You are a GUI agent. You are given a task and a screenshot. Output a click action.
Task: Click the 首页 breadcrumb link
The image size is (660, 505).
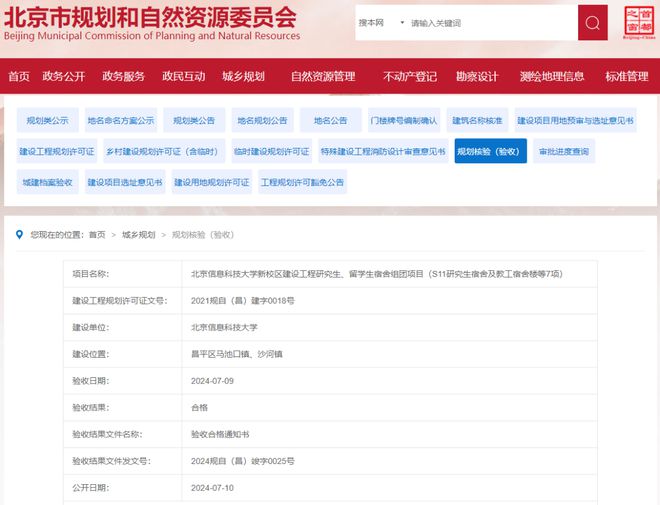[96, 235]
